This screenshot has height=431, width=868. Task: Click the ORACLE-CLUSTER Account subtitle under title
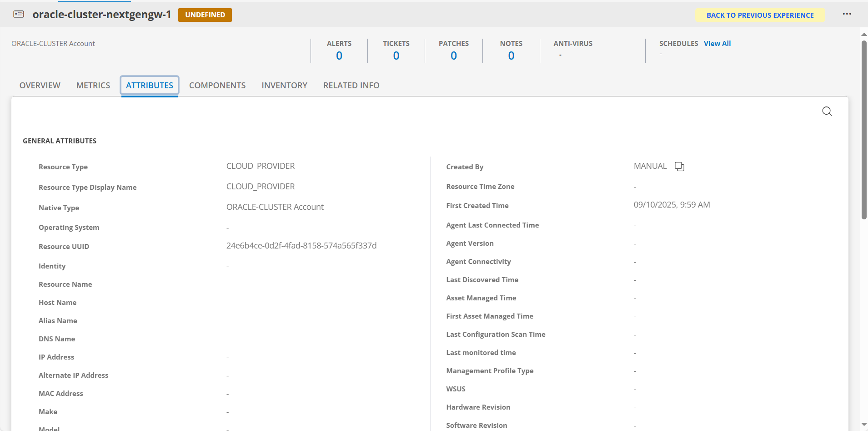tap(53, 44)
